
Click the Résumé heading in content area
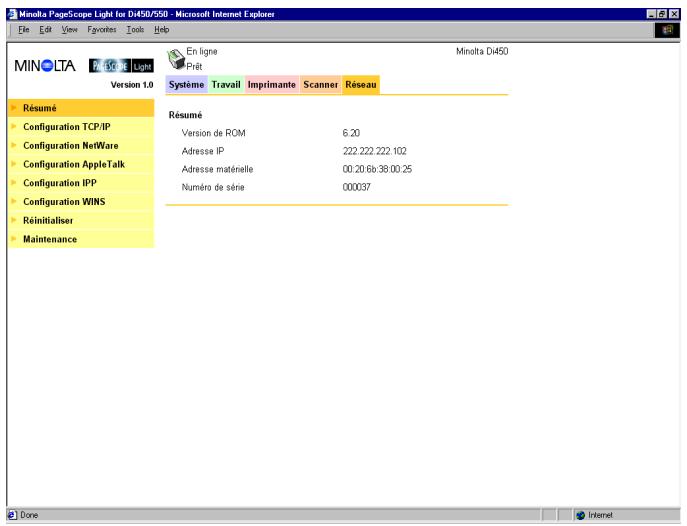[x=185, y=115]
